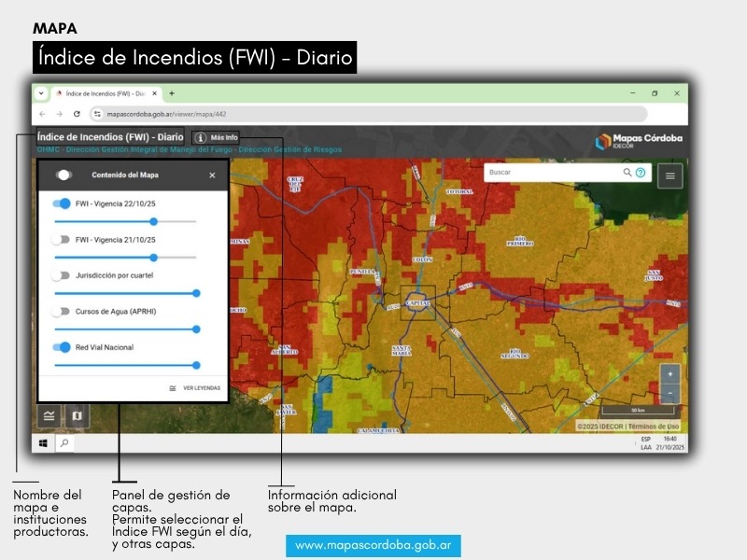Click the search magnifier icon in Buscar box
Image resolution: width=747 pixels, height=560 pixels.
627,173
